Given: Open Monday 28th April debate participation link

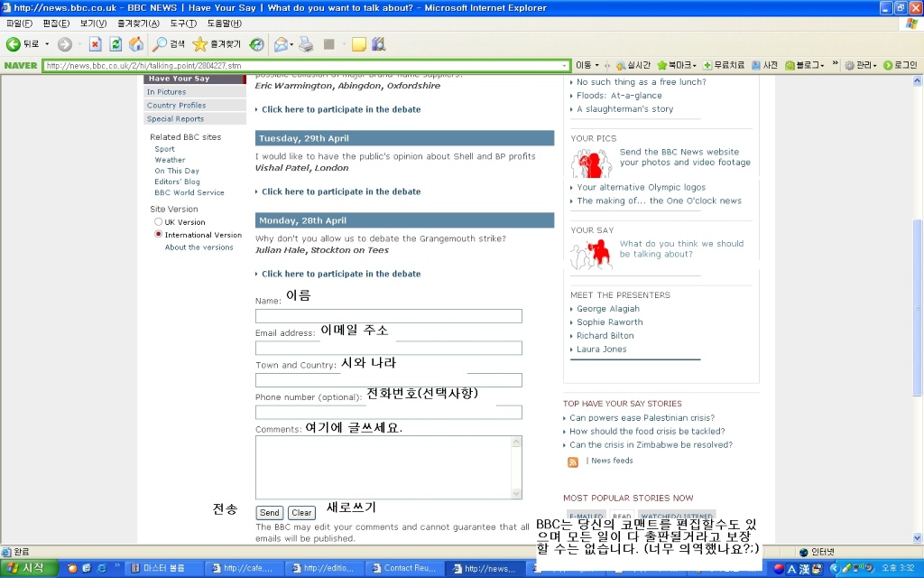Looking at the screenshot, I should (x=341, y=274).
